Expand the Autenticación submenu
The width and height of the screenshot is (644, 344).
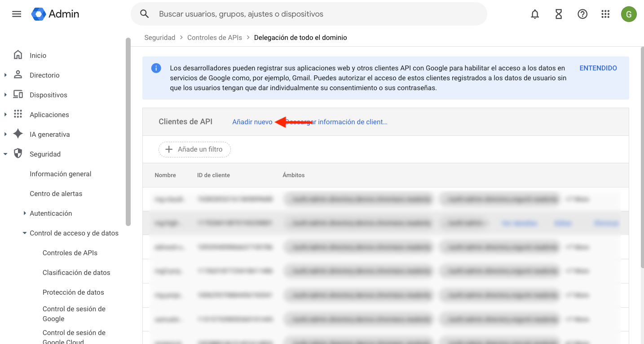pos(25,213)
